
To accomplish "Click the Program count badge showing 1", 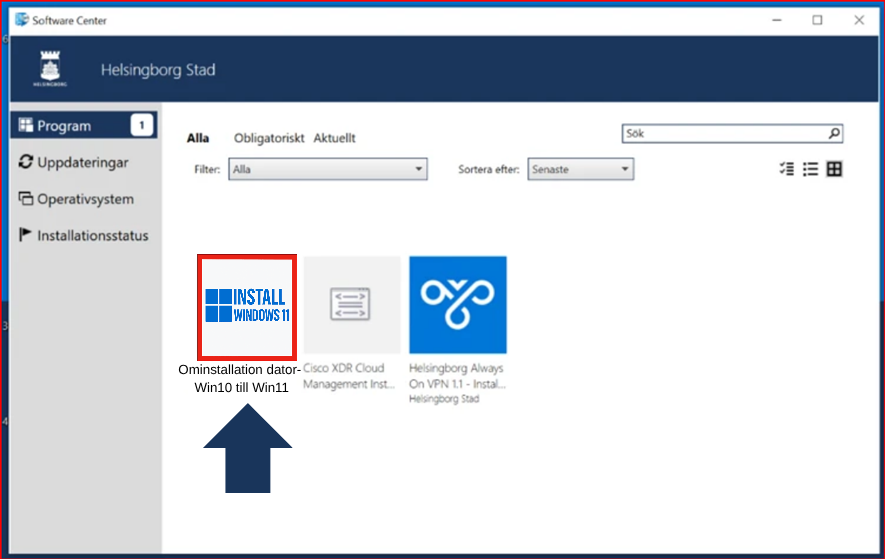I will point(142,125).
